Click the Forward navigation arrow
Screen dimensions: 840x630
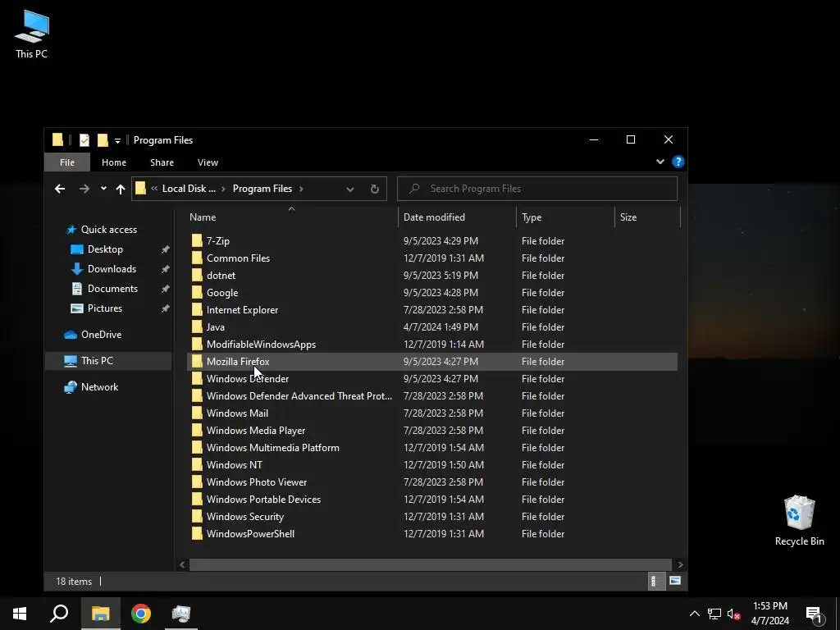coord(84,189)
